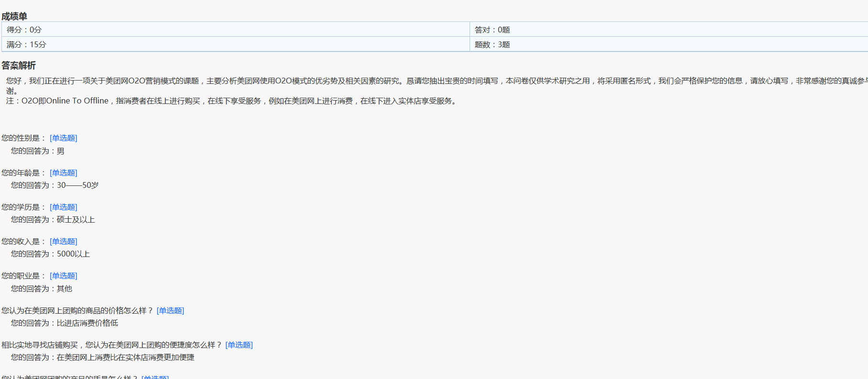Select the answer 您的回答为：其他
This screenshot has height=379, width=868.
pos(42,289)
